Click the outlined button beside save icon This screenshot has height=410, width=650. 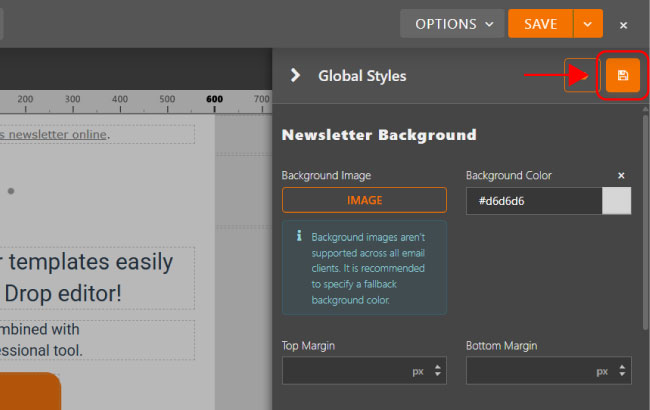coord(581,75)
